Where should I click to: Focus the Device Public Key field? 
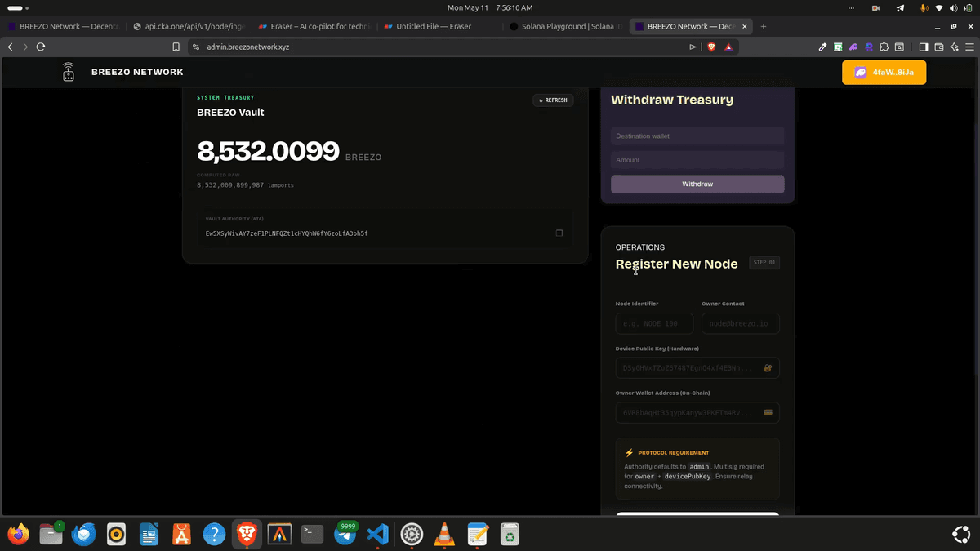[x=697, y=368]
